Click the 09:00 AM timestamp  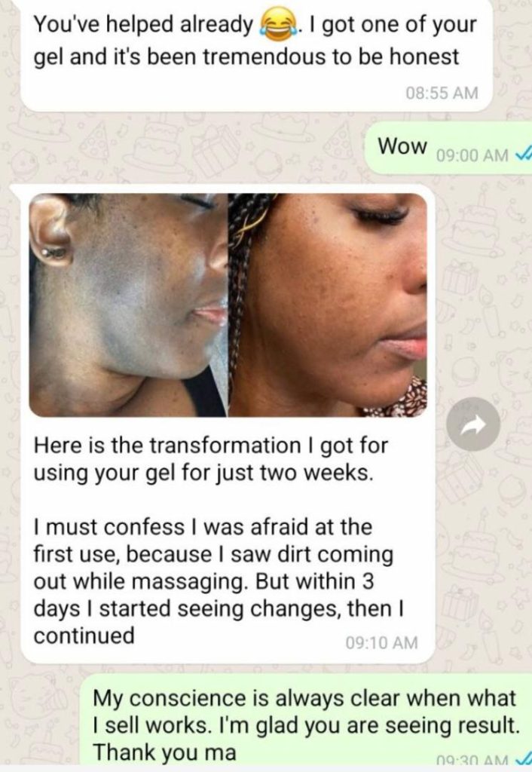pos(472,155)
